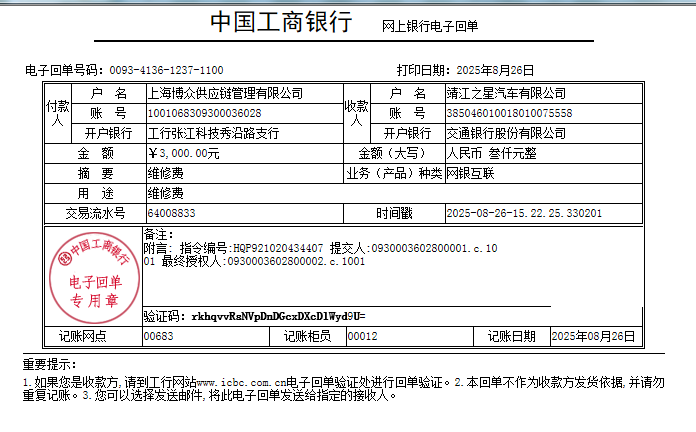Click the 记账网点 value 00683
Image resolution: width=696 pixels, height=432 pixels.
click(159, 336)
